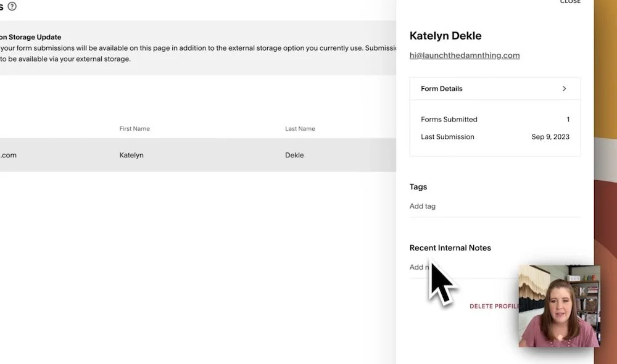This screenshot has height=364, width=617.
Task: Click the Tags section heading
Action: coord(418,187)
